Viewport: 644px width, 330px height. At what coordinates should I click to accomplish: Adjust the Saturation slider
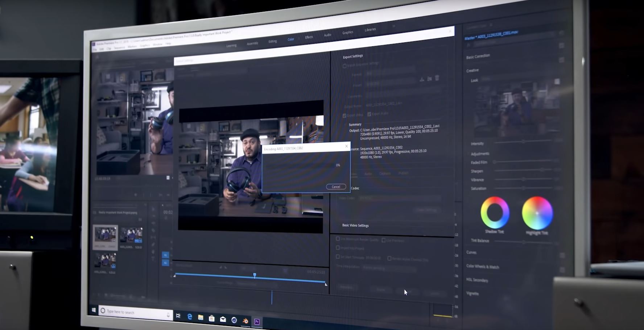[x=524, y=188]
